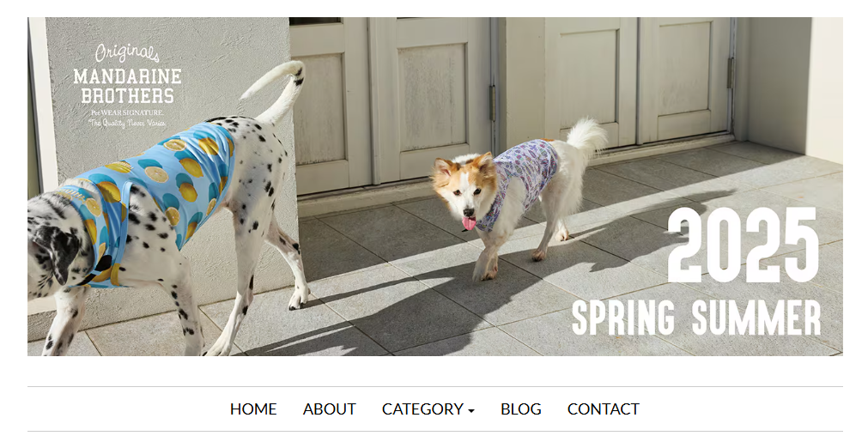The image size is (868, 448).
Task: Click the small dog's fluffy white tail
Action: [x=586, y=137]
